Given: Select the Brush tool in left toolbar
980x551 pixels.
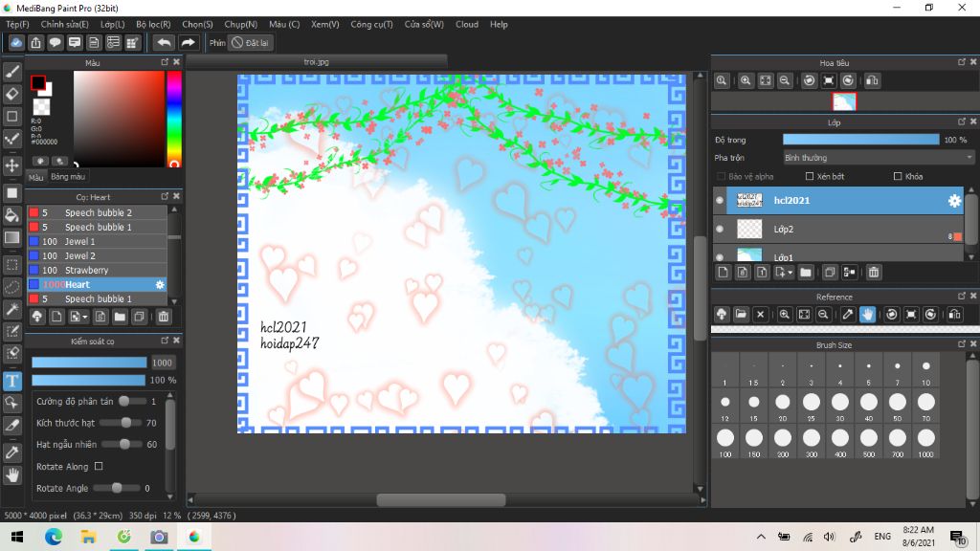Looking at the screenshot, I should pos(11,72).
